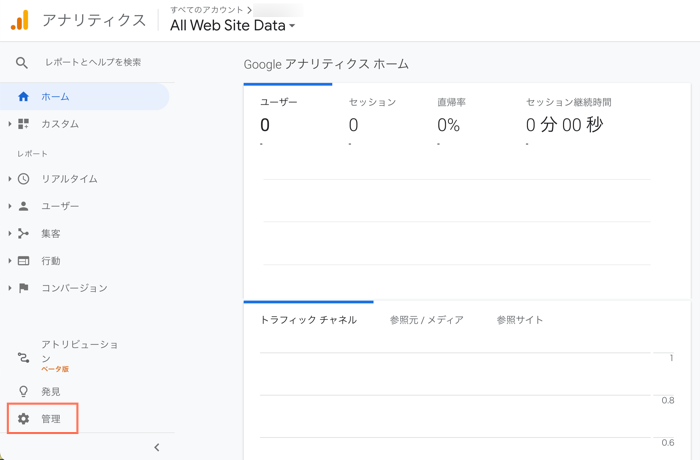The image size is (700, 460).
Task: Click the アトリビューション path icon
Action: click(23, 357)
